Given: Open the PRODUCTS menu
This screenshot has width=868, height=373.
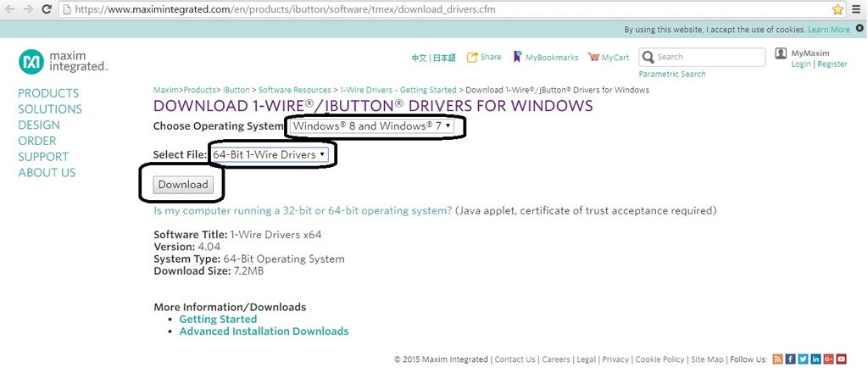Looking at the screenshot, I should point(48,93).
